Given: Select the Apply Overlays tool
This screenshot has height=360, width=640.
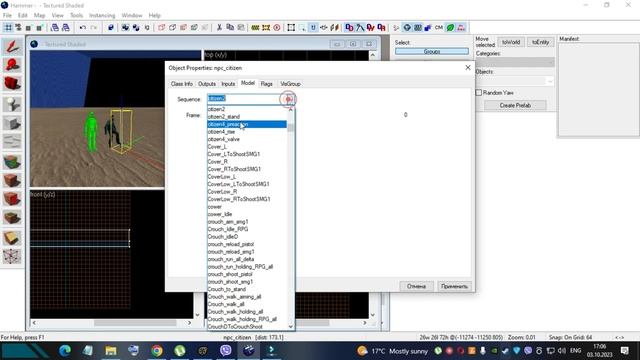Looking at the screenshot, I should tap(12, 218).
